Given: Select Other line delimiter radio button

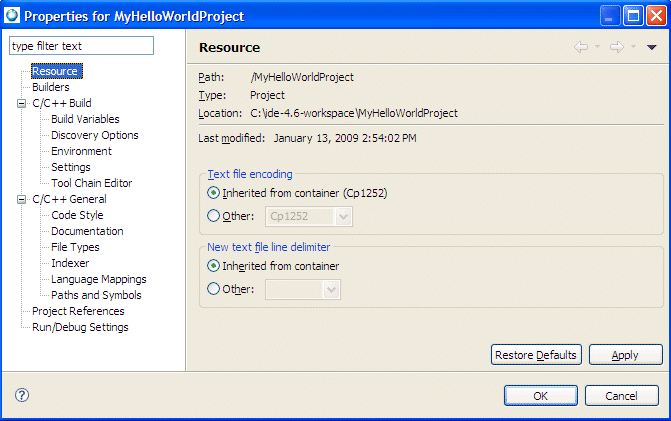Looking at the screenshot, I should tap(213, 289).
